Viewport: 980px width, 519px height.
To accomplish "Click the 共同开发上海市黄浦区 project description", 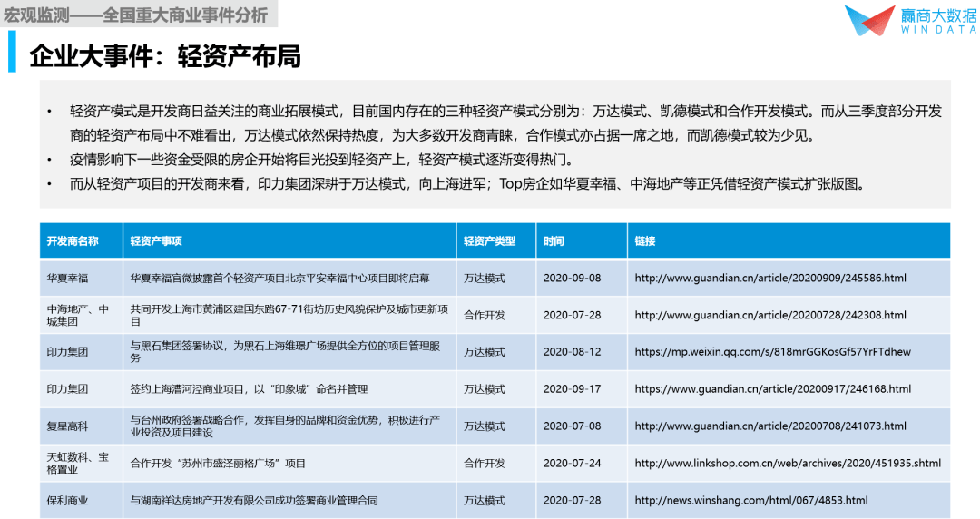I will pos(289,315).
